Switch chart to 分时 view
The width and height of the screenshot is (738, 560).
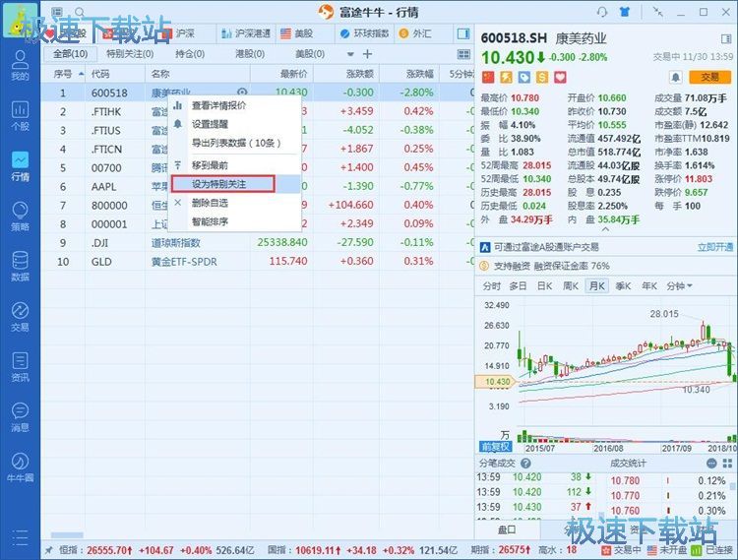[491, 285]
